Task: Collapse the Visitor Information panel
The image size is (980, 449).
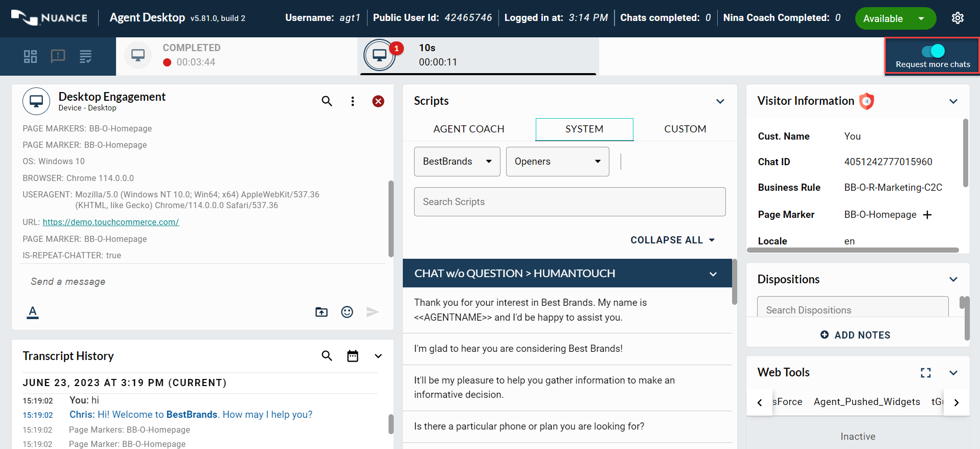Action: (x=953, y=101)
